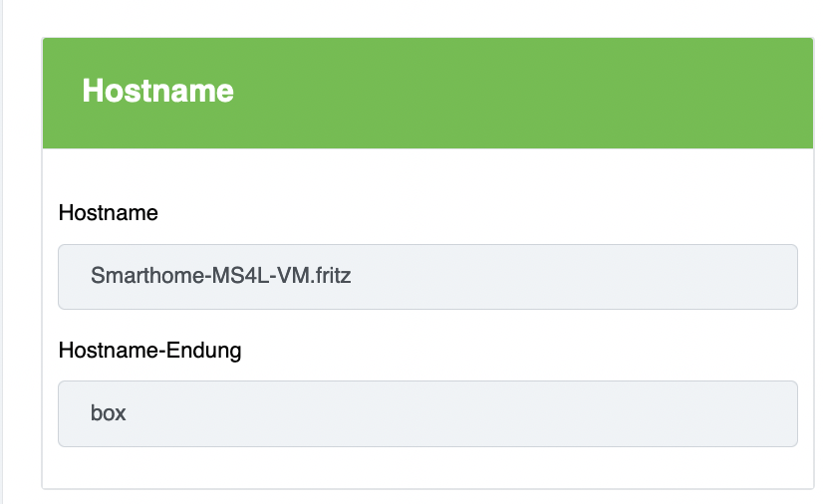The height and width of the screenshot is (504, 823).
Task: Click the white Hostname title in green header
Action: 157,92
